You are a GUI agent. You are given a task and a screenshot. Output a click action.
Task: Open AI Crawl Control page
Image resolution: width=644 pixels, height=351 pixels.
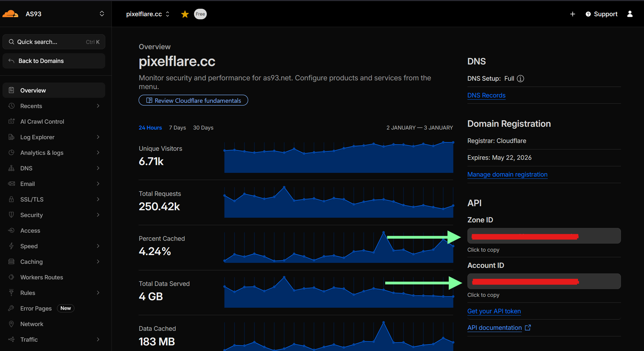coord(42,121)
